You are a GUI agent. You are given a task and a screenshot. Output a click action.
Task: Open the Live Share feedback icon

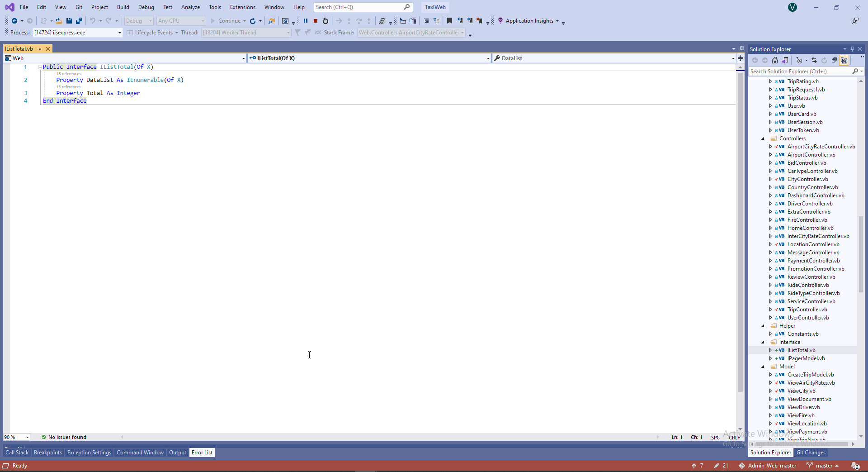[855, 21]
